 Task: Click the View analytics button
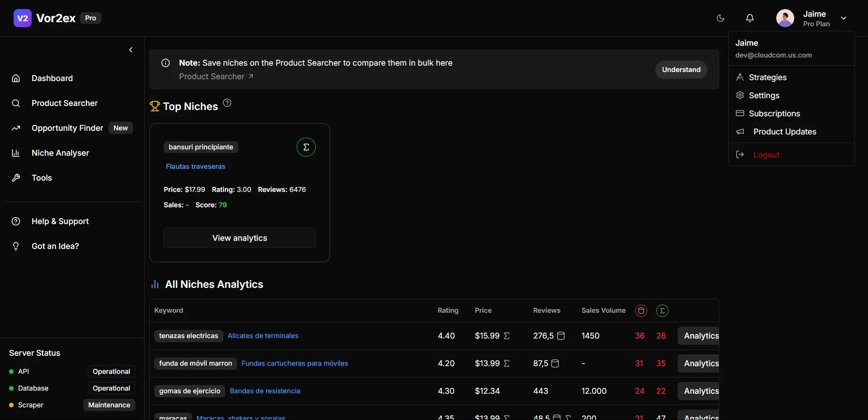(240, 238)
